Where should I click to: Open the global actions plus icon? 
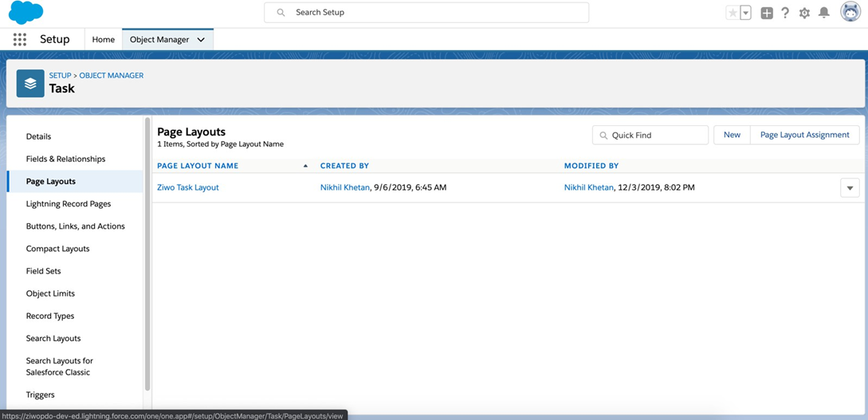[767, 14]
